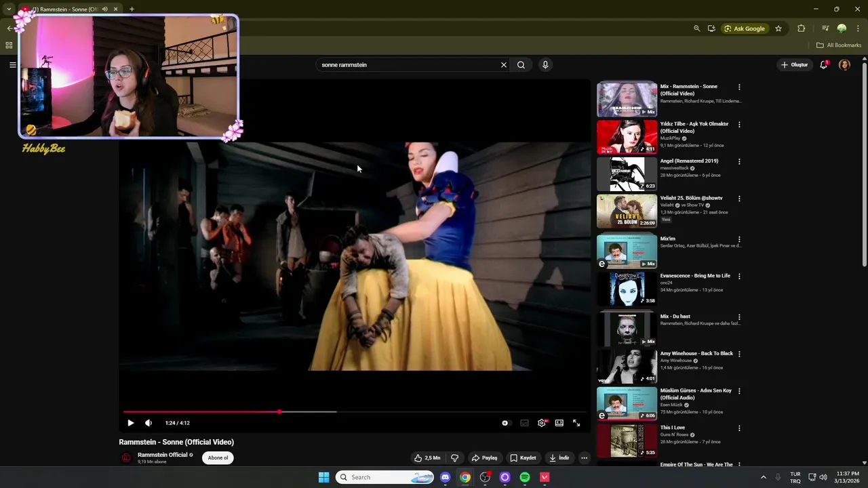Viewport: 868px width, 488px height.
Task: Enter fullscreen using the player's expand icon
Action: tap(576, 423)
